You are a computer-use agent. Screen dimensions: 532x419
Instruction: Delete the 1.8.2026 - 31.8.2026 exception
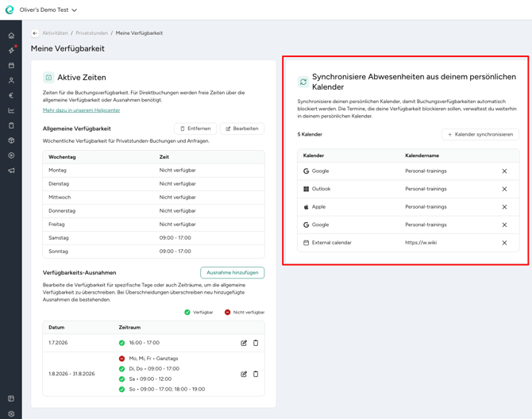point(256,374)
